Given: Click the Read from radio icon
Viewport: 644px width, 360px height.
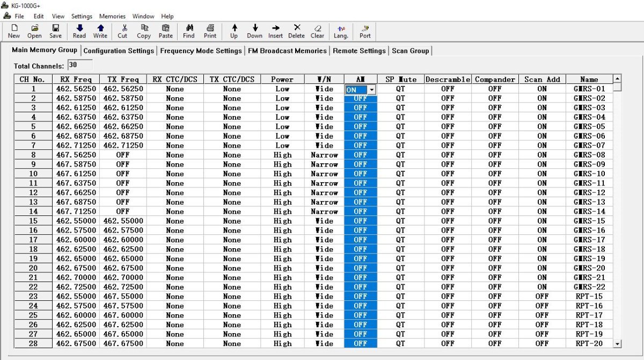Looking at the screenshot, I should pos(79,31).
